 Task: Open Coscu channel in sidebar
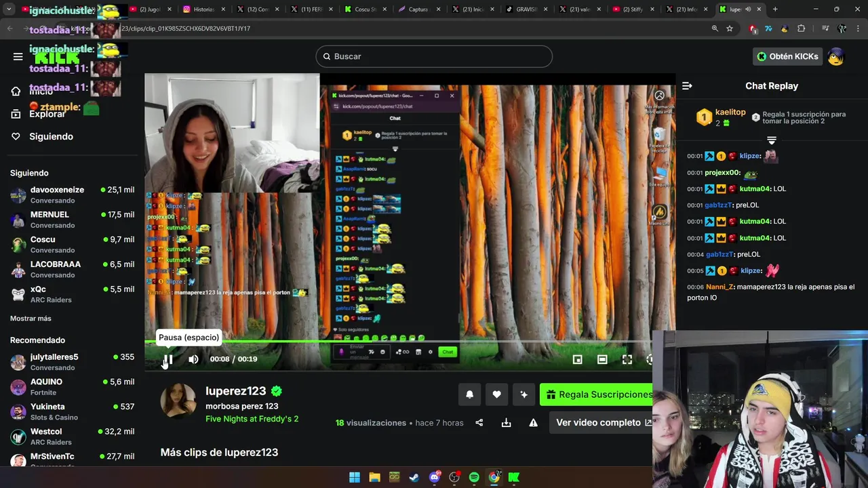click(x=72, y=244)
